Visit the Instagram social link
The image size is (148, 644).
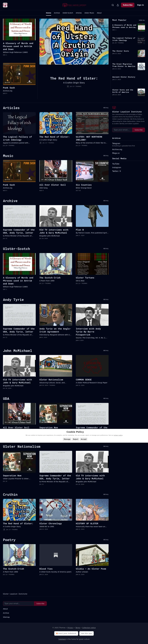click(117, 168)
